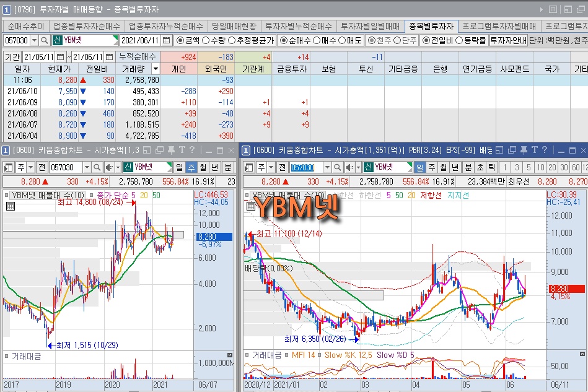This screenshot has height=392, width=588.
Task: Switch to 업종별투자자순매수 tab
Action: [87, 26]
